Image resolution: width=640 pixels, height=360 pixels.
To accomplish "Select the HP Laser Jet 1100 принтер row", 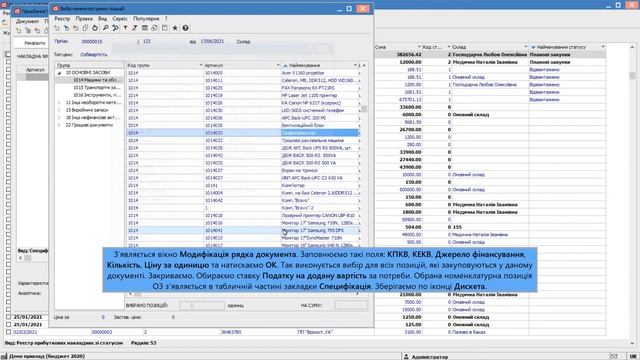I will 243,95.
